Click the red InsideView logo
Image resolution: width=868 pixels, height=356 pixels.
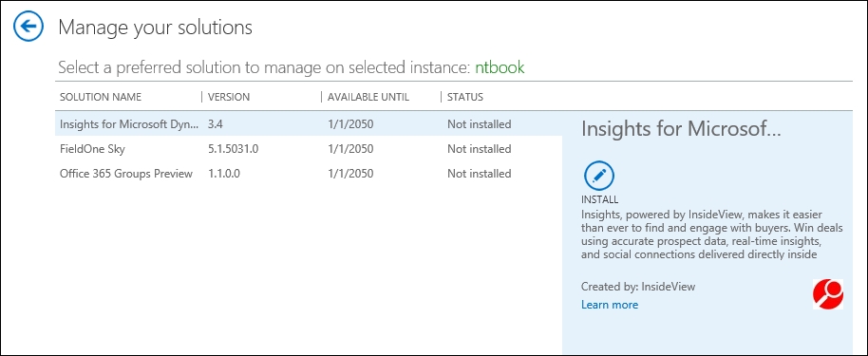(x=828, y=293)
